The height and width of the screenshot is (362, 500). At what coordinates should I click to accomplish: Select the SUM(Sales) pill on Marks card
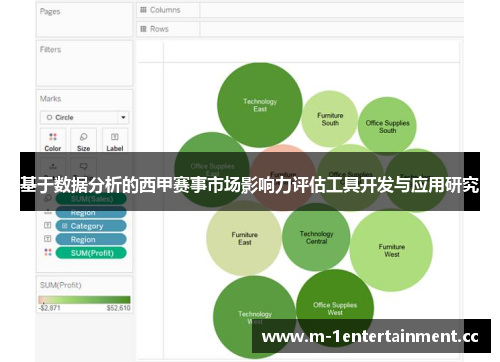coord(91,199)
